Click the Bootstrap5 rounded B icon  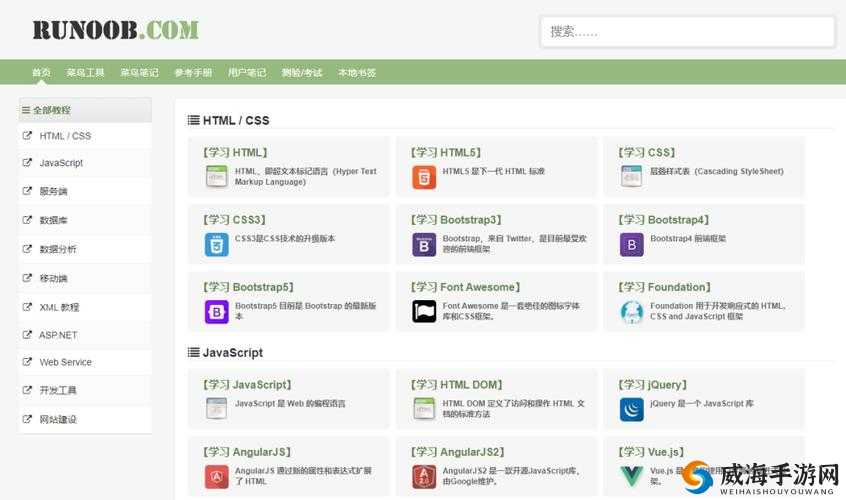(x=217, y=312)
